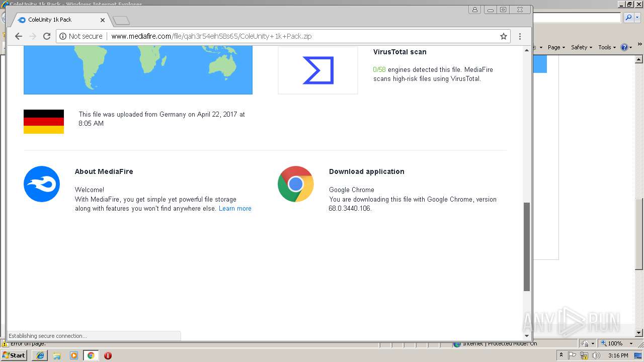Open the Chrome user profile button
Screen dimensions: 644x362
tap(475, 10)
